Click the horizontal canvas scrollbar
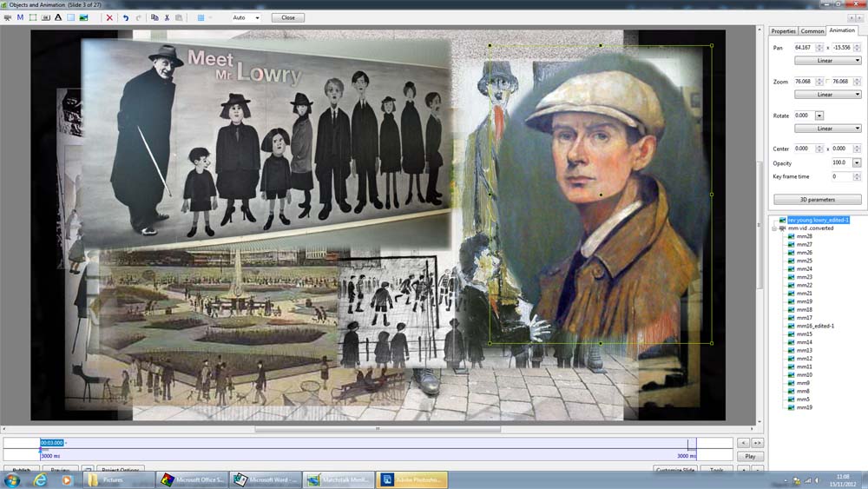The width and height of the screenshot is (868, 489). (378, 429)
